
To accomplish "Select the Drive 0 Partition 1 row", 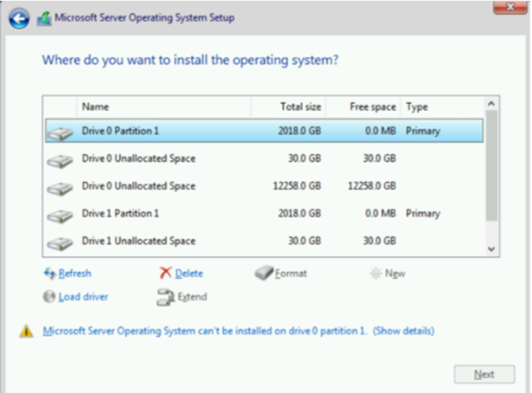I will pos(264,131).
